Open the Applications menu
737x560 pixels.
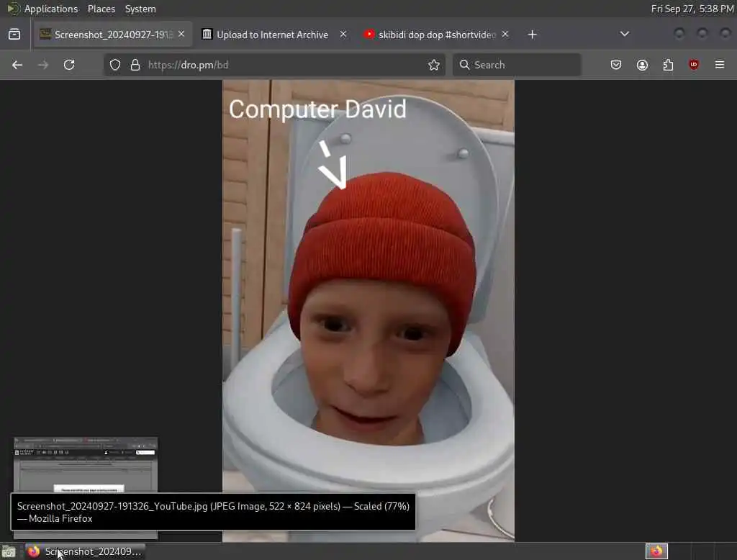point(51,9)
